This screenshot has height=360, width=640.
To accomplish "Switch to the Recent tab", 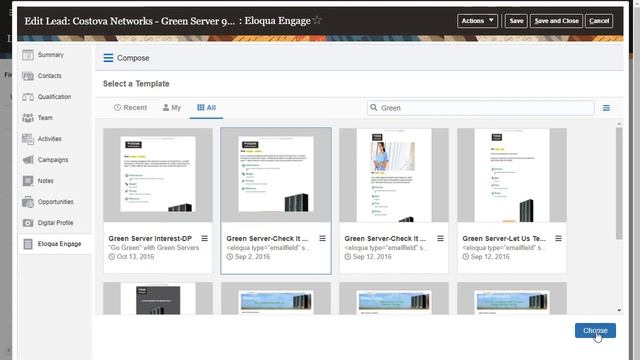I will click(130, 108).
